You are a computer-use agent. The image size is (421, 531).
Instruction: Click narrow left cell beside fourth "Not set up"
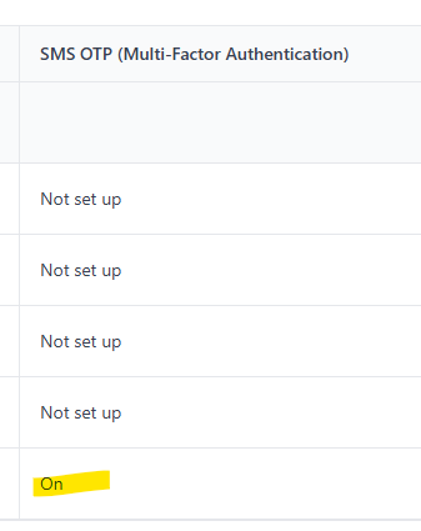(9, 412)
